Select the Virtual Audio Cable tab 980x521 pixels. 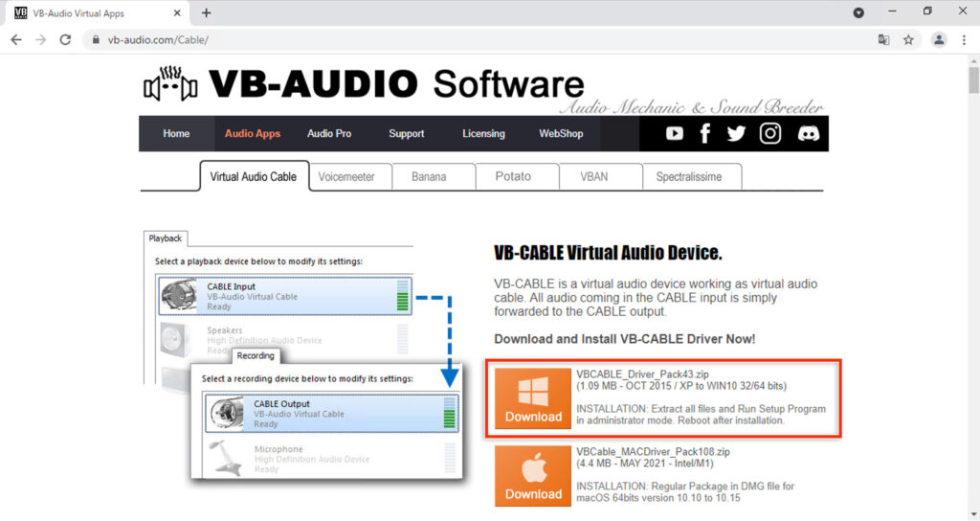[x=254, y=176]
